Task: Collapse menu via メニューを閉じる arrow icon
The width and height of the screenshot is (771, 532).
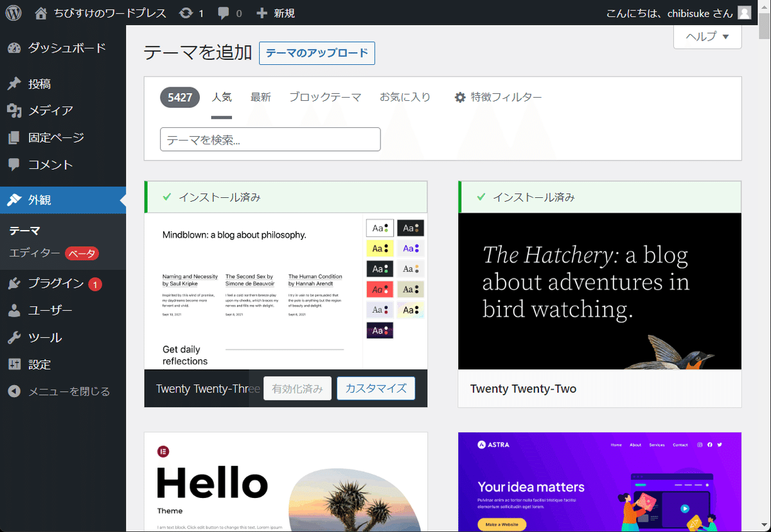Action: tap(14, 391)
